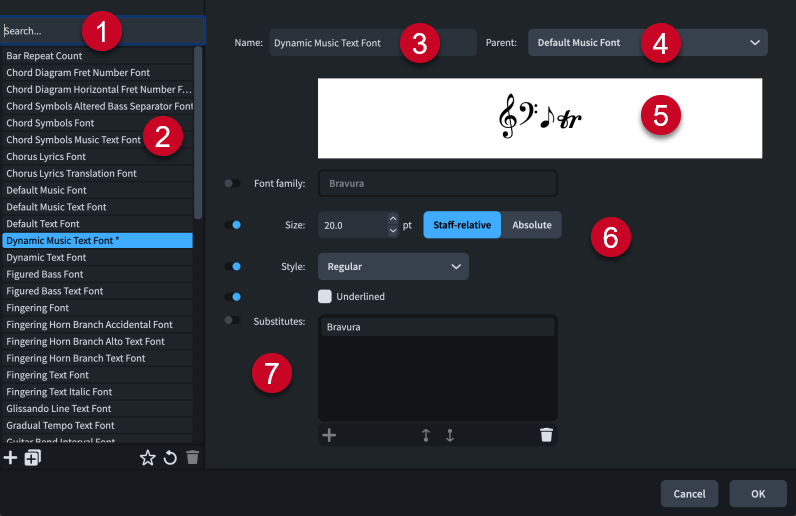Select Chorus Lyrics Translation Font
Screen dimensions: 796x516
[97, 173]
